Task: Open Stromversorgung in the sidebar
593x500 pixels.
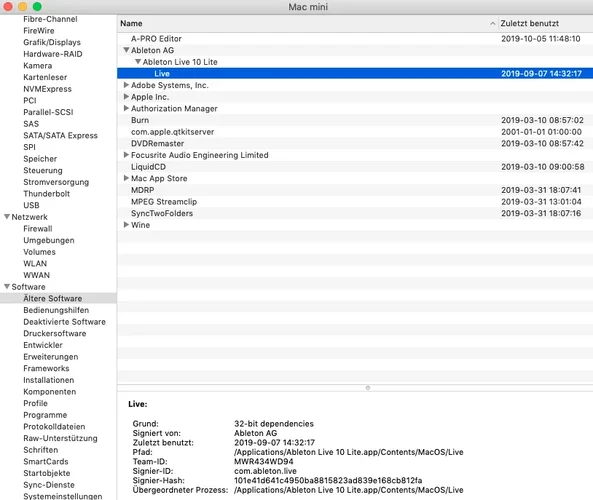Action: [56, 182]
